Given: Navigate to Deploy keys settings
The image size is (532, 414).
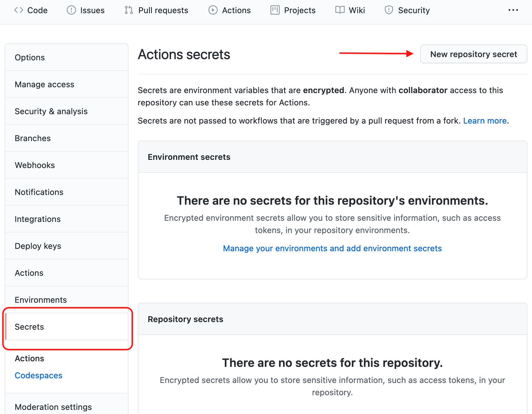Looking at the screenshot, I should (38, 246).
